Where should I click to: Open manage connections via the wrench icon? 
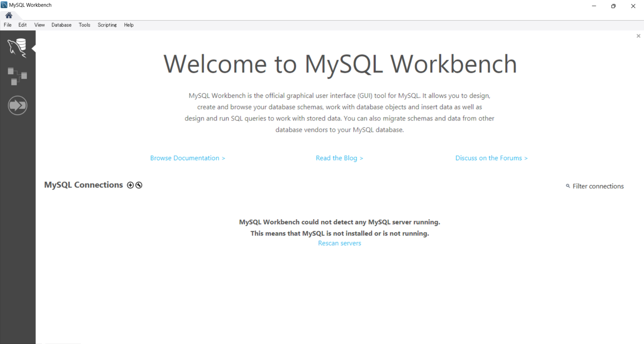coord(139,185)
